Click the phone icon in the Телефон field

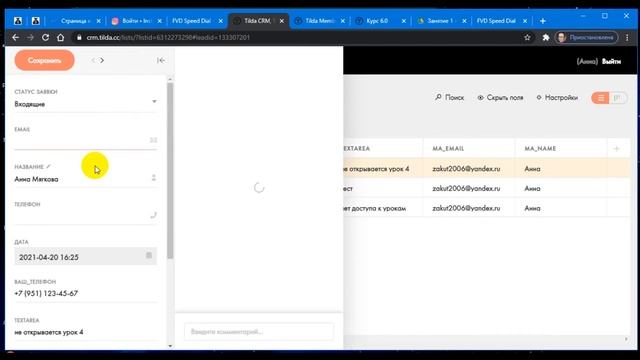point(153,215)
